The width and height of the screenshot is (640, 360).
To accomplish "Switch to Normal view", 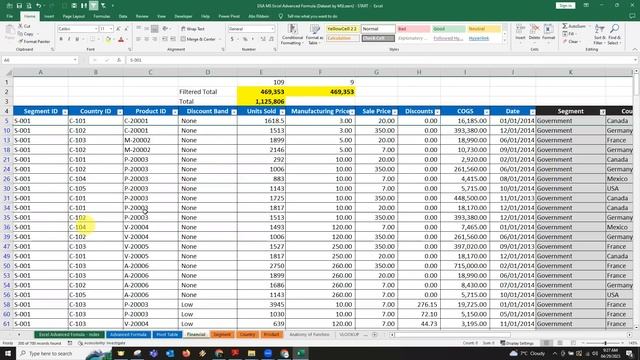I will pyautogui.click(x=546, y=343).
